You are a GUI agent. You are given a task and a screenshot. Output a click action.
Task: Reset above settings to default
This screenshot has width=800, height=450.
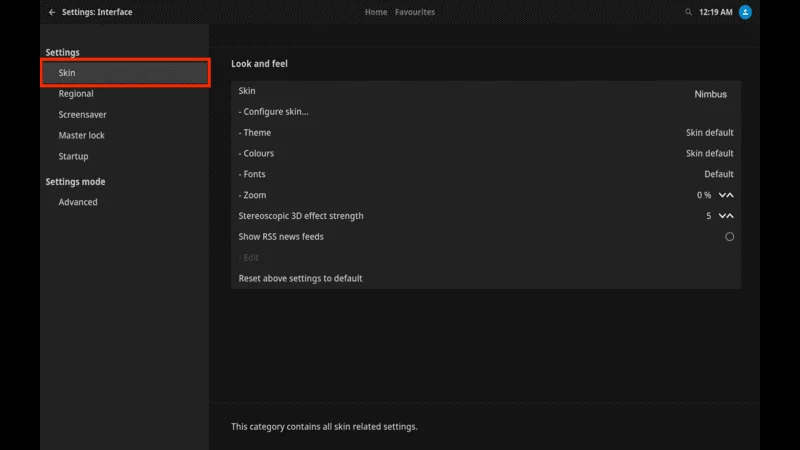coord(486,279)
